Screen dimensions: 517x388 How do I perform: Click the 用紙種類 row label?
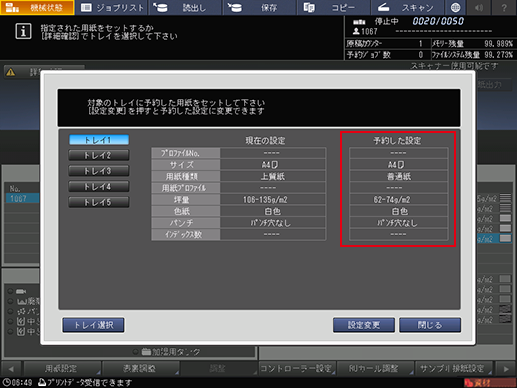[x=186, y=176]
